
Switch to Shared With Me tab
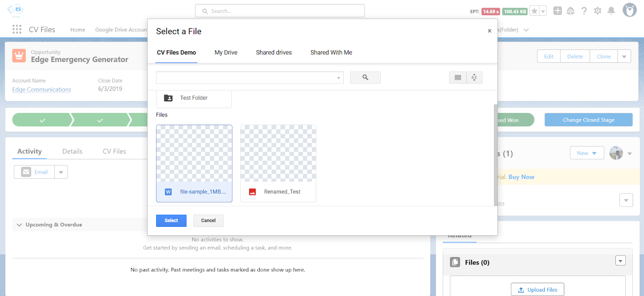[331, 53]
